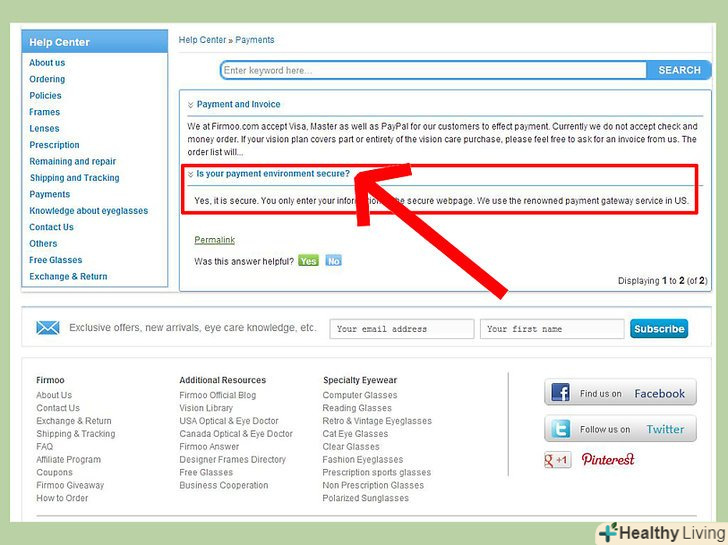The image size is (728, 545).
Task: Select Policies in the sidebar
Action: 45,96
